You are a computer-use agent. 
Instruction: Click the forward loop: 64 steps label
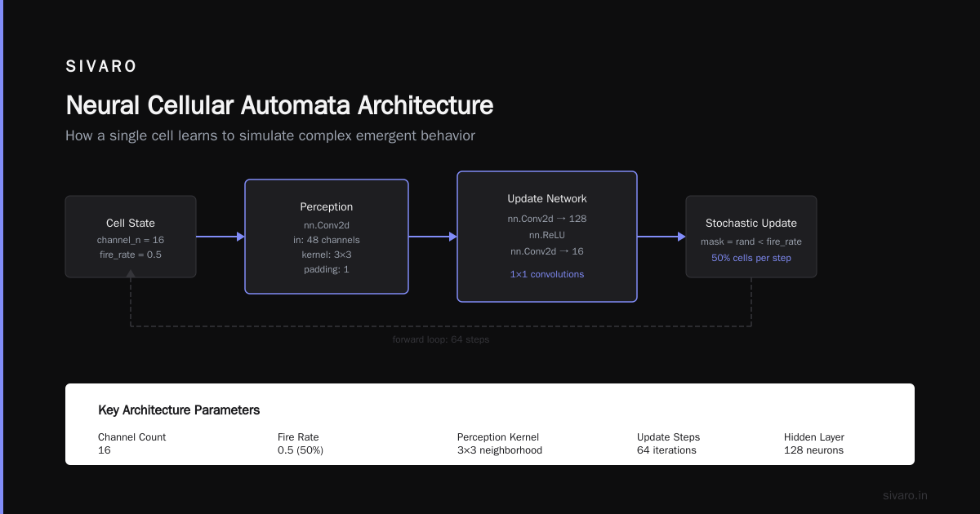tap(441, 339)
